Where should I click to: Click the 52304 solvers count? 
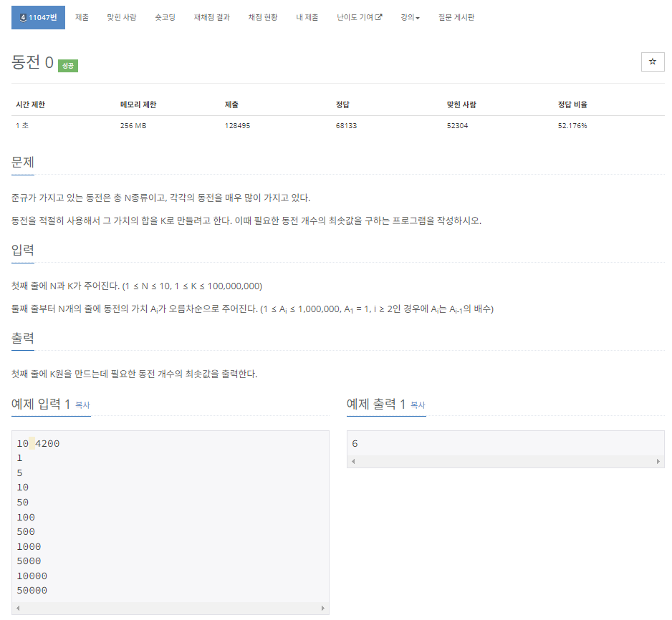tap(457, 126)
